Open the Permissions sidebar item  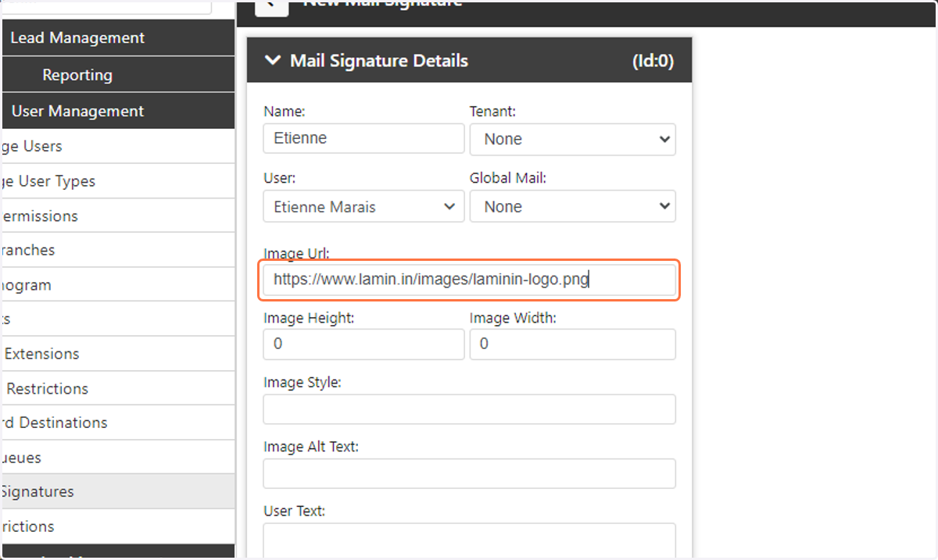coord(117,216)
